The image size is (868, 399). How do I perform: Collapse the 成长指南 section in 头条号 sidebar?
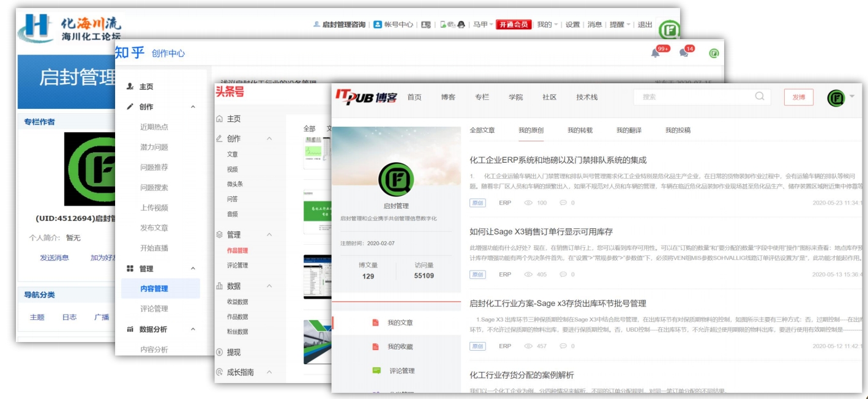(x=269, y=372)
